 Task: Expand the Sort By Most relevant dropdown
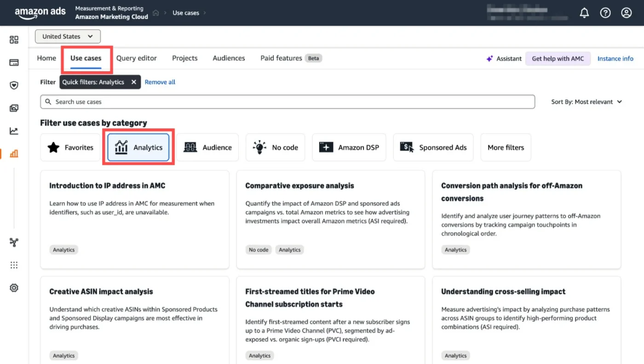(586, 102)
